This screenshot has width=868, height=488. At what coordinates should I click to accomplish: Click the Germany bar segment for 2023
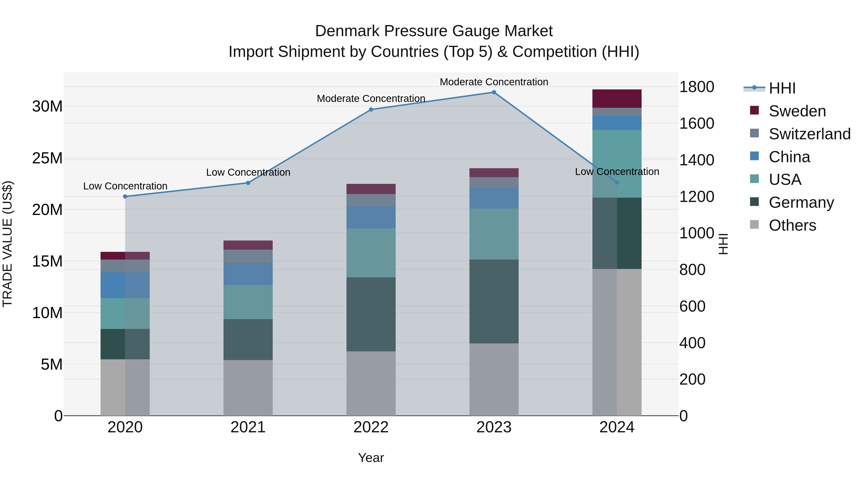[x=494, y=301]
